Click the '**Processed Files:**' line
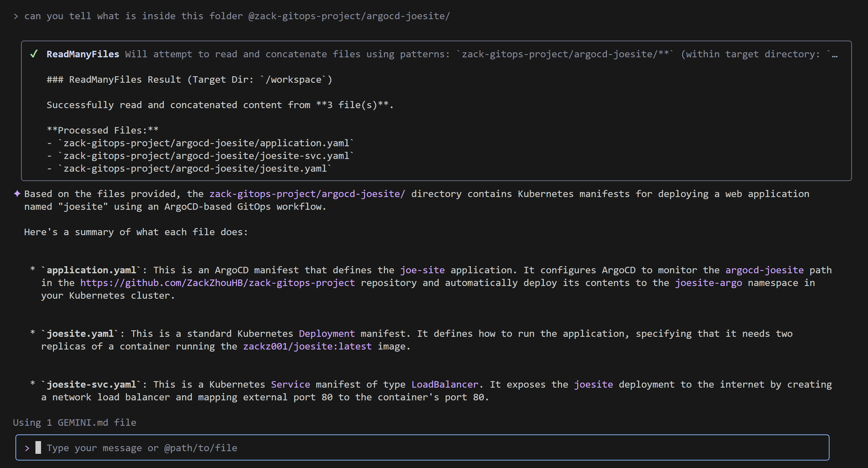The width and height of the screenshot is (868, 468). [102, 130]
